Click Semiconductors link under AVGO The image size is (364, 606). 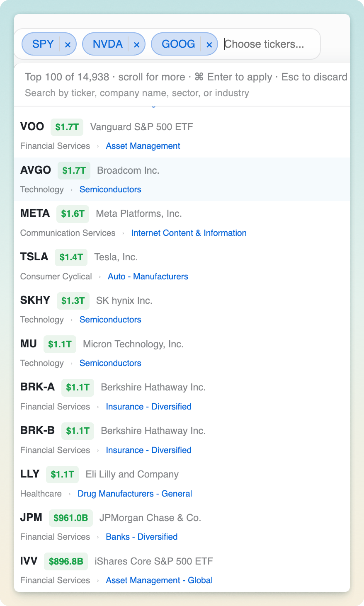coord(110,189)
